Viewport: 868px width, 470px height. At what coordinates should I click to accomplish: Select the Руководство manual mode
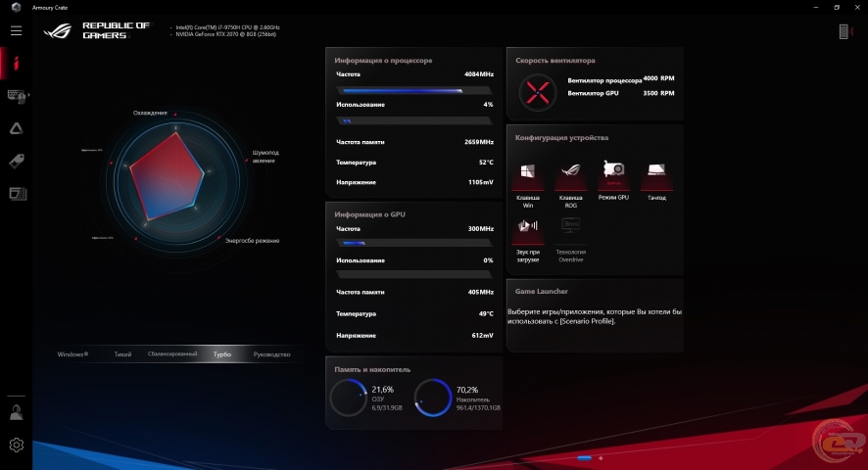coord(271,354)
